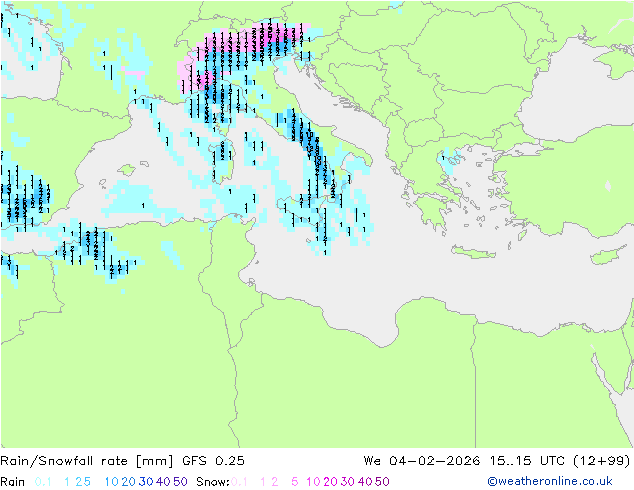This screenshot has height=490, width=634.
Task: Click the "15..15 UTC" time text
Action: coord(527,461)
